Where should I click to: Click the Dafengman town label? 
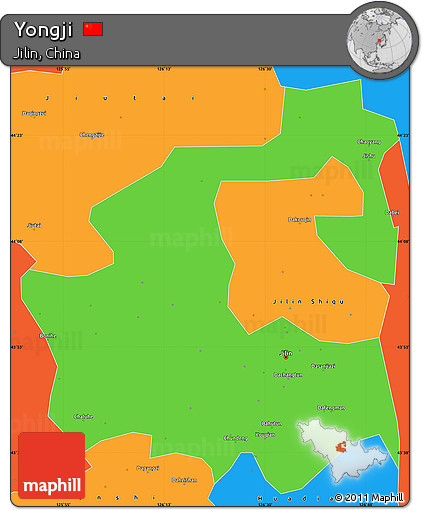pyautogui.click(x=331, y=408)
